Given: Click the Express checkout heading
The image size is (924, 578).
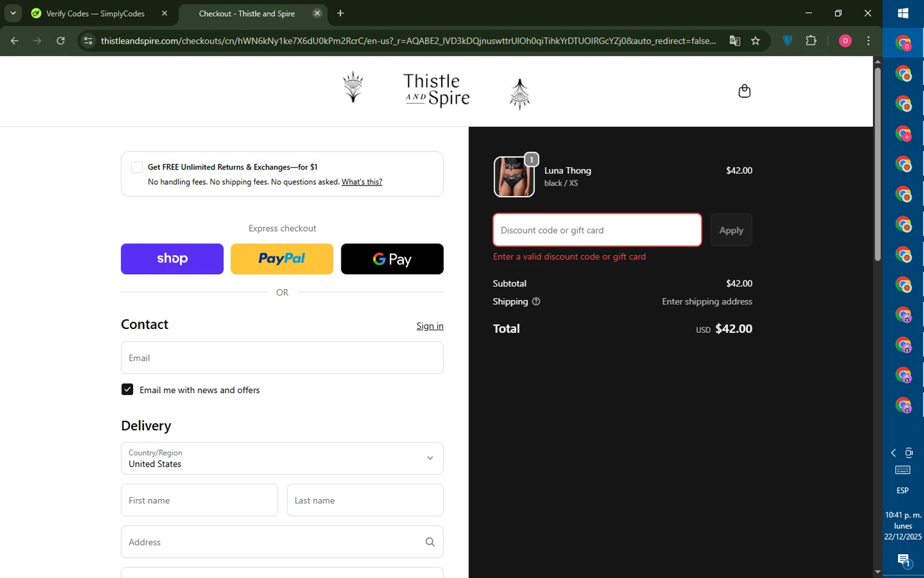Looking at the screenshot, I should pos(282,229).
